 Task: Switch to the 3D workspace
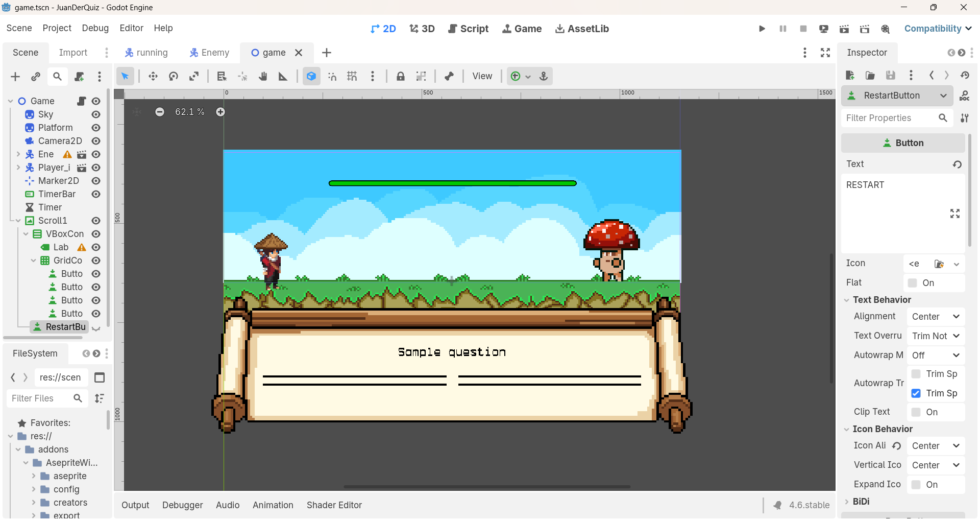coord(422,29)
